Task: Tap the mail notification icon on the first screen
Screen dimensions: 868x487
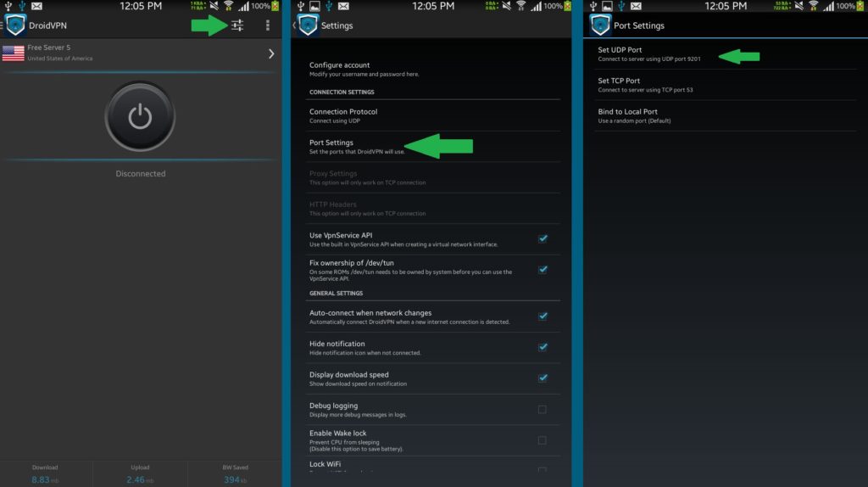Action: click(x=36, y=6)
